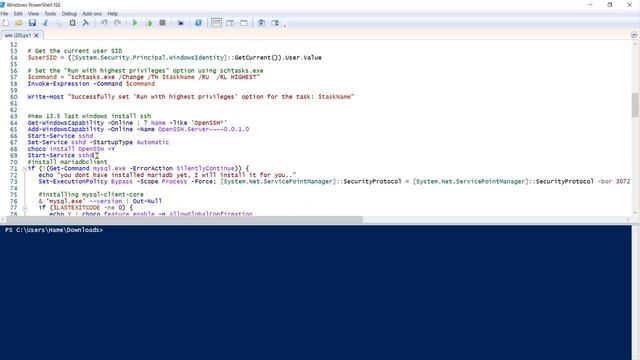This screenshot has width=640, height=360.
Task: Show script pane on right layout icon
Action: (x=230, y=23)
